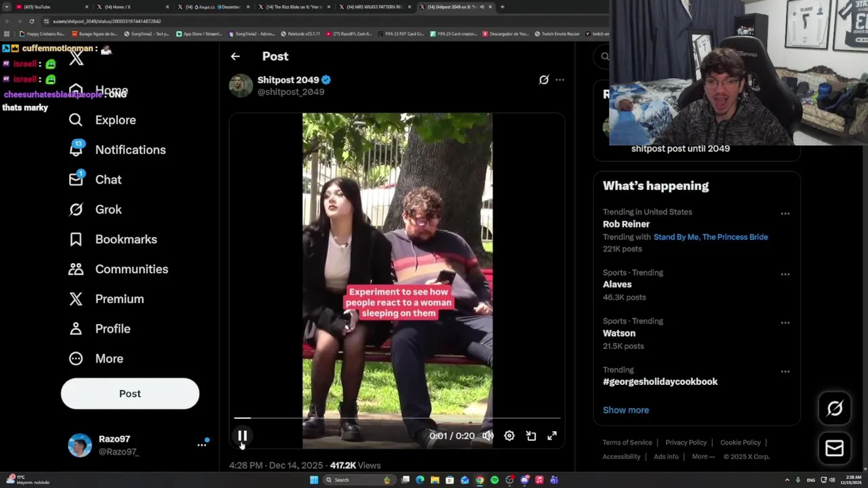
Task: Open the Windows Start menu
Action: coord(314,480)
